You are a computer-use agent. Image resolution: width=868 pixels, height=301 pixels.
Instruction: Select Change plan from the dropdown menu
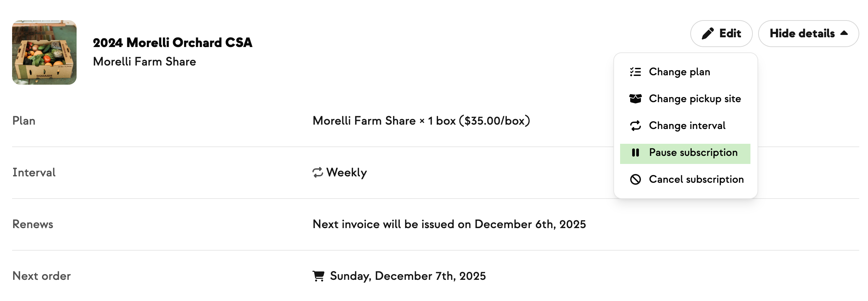[679, 72]
